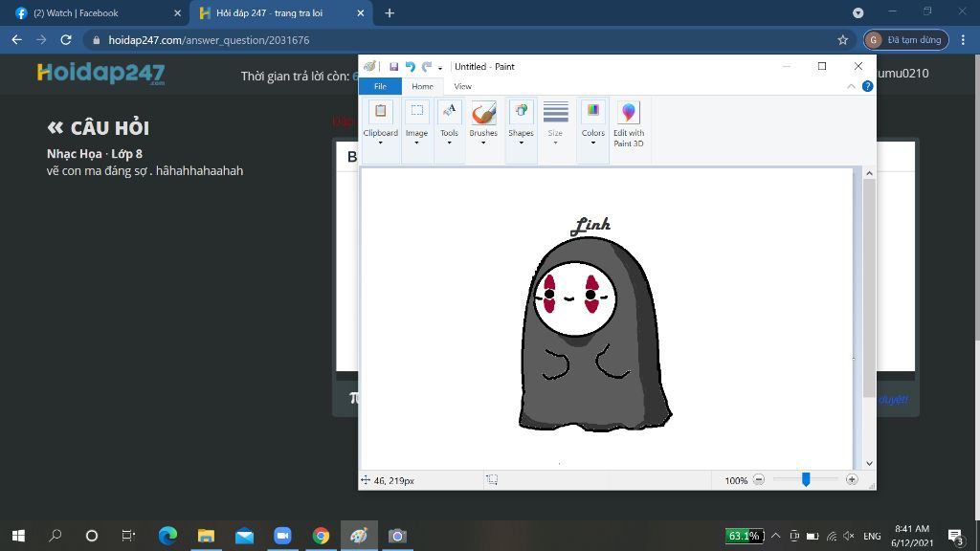Click the muted volume tray icon

coord(849,536)
